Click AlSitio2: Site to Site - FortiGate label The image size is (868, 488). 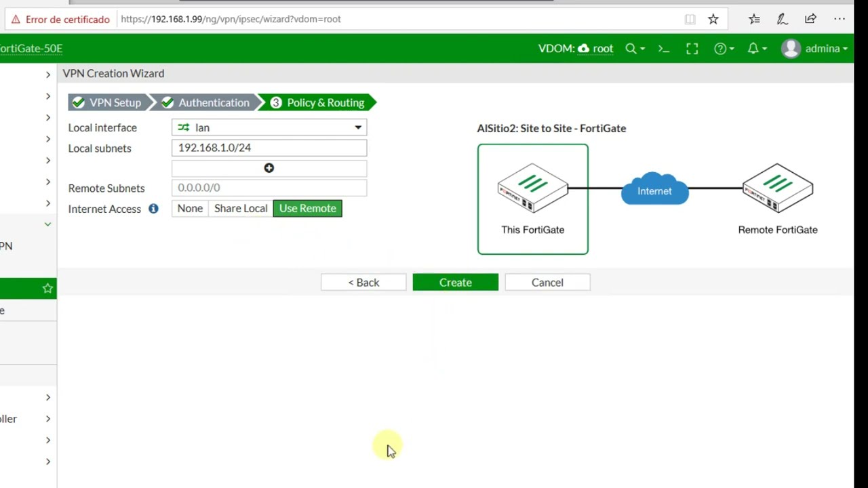pyautogui.click(x=551, y=129)
